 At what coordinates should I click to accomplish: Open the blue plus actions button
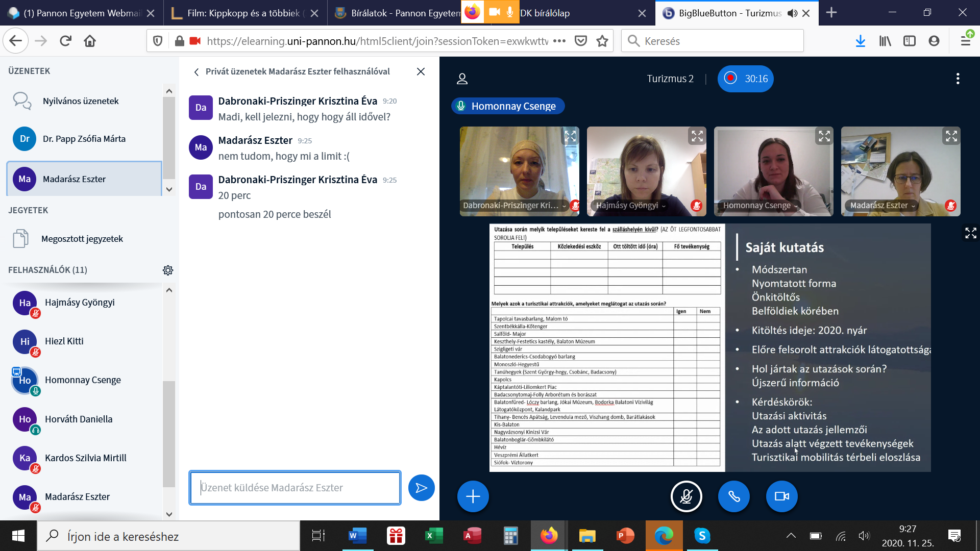tap(473, 496)
